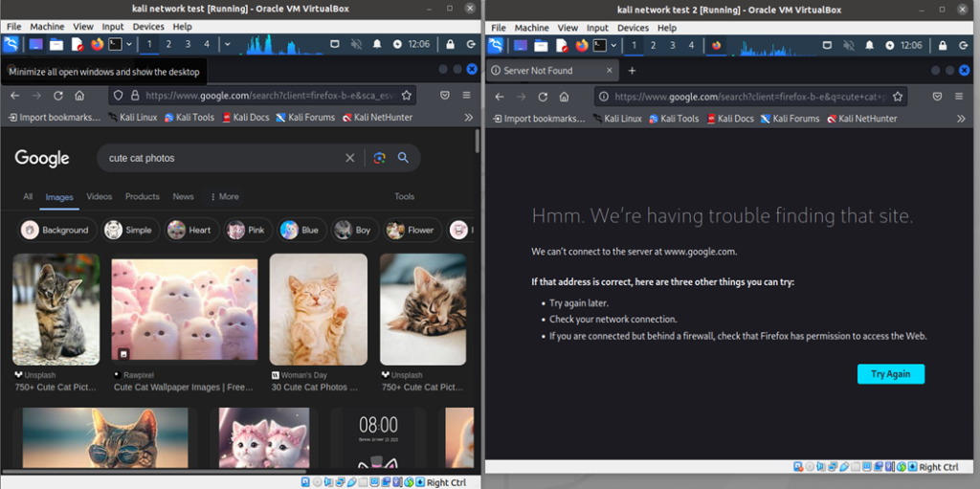
Task: Launch Firefox from kali network test 2 panel
Action: (x=582, y=45)
